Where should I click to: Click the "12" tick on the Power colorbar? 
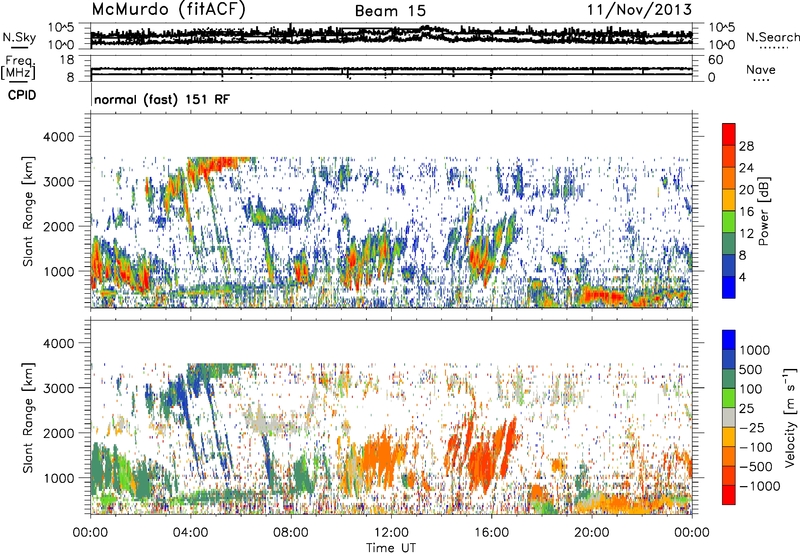pyautogui.click(x=746, y=234)
